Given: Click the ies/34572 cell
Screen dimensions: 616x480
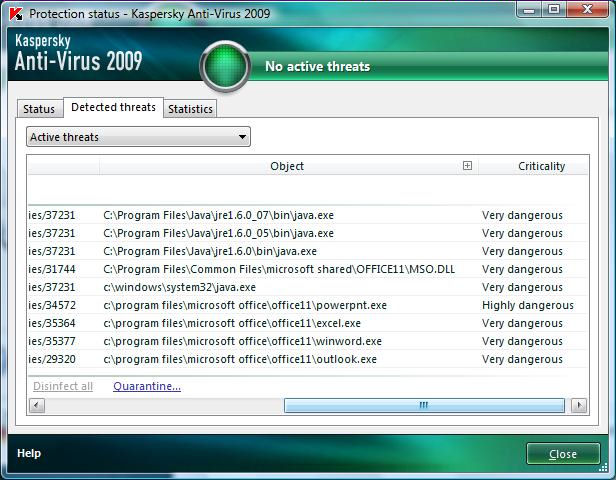Looking at the screenshot, I should [x=52, y=306].
